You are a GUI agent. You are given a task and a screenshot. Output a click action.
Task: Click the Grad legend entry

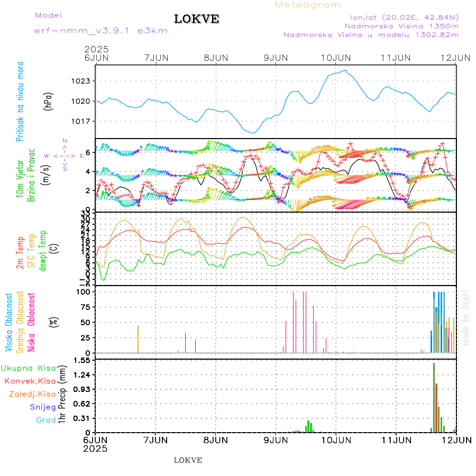(x=45, y=420)
